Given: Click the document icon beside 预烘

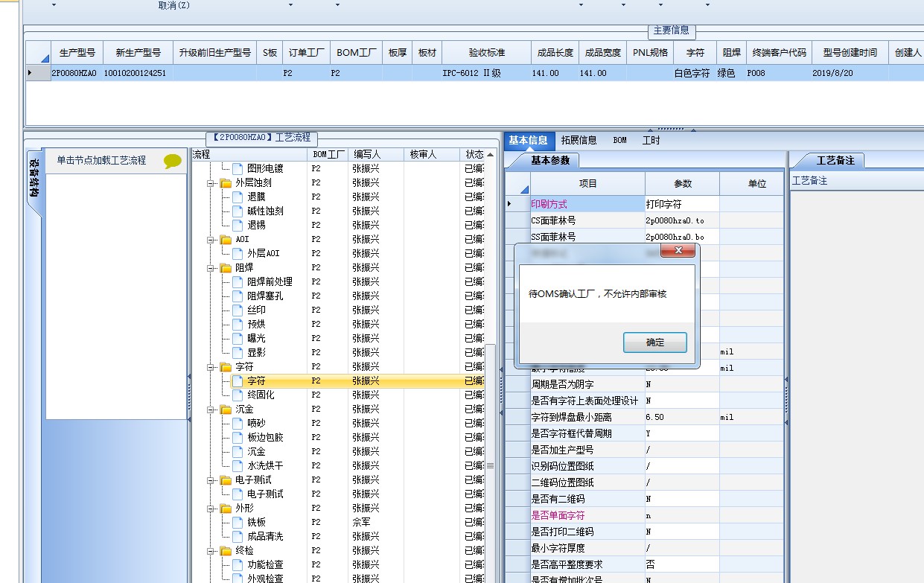Looking at the screenshot, I should [x=238, y=324].
